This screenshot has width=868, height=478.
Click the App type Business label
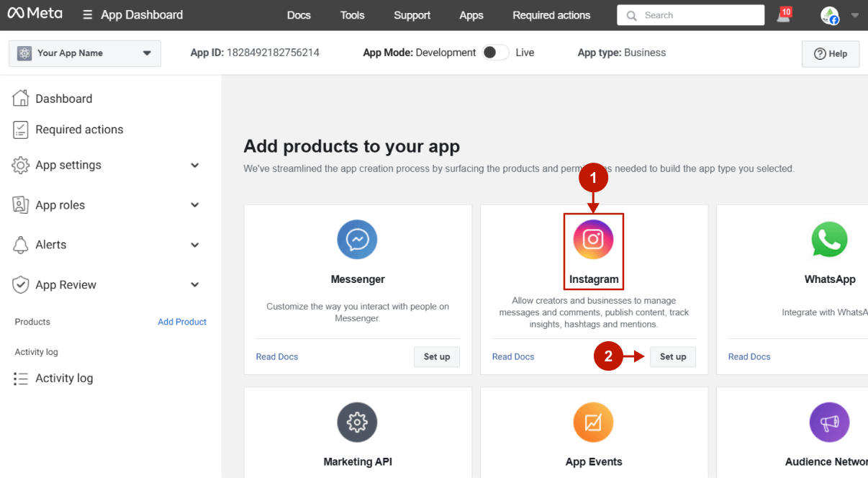pyautogui.click(x=622, y=53)
